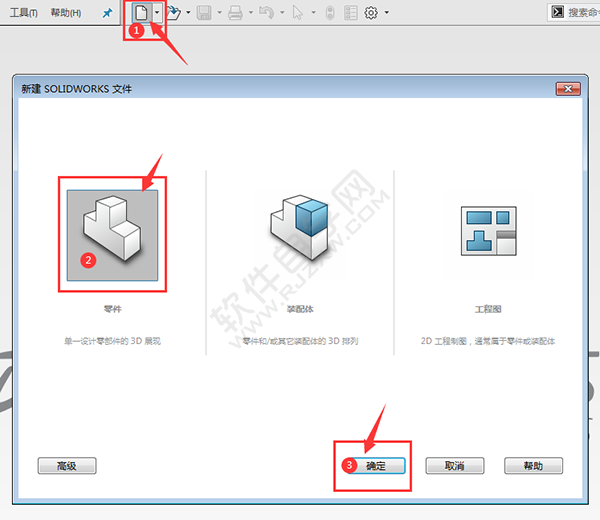Click the 单一设计零部件的 3D 展现 description

[112, 341]
